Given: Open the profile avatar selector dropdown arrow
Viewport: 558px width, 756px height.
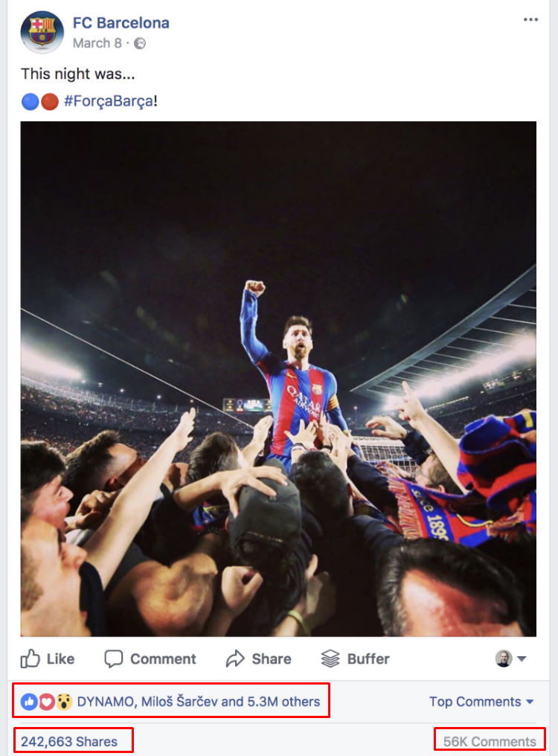Looking at the screenshot, I should [522, 659].
